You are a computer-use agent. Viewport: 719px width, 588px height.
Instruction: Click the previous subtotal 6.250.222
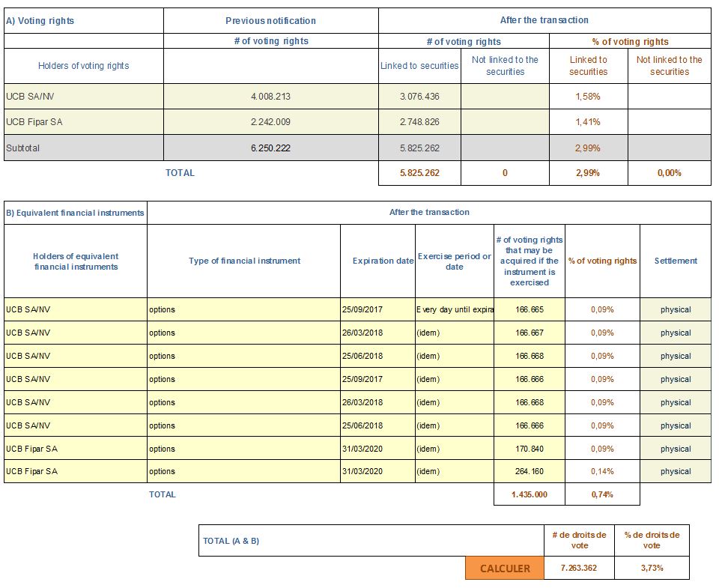pyautogui.click(x=270, y=148)
